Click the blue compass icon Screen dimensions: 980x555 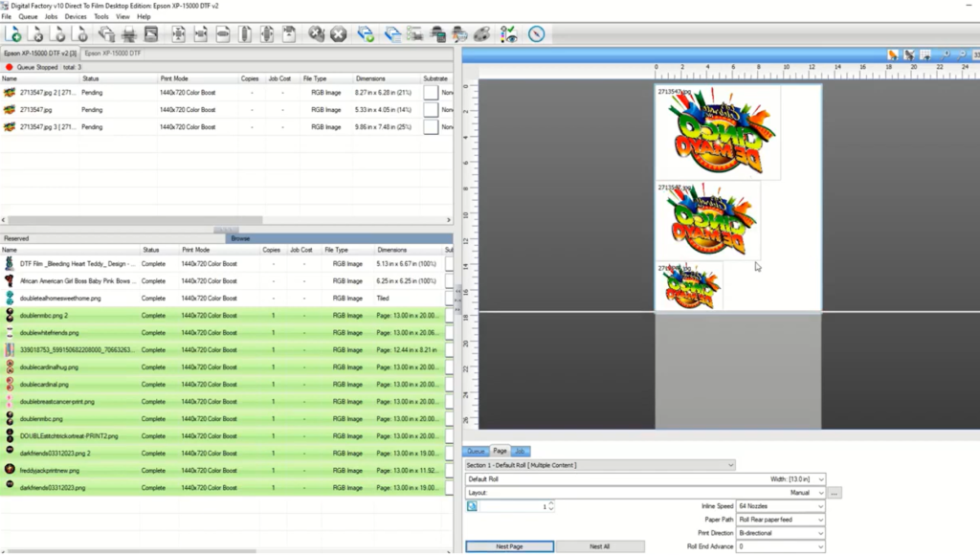536,34
